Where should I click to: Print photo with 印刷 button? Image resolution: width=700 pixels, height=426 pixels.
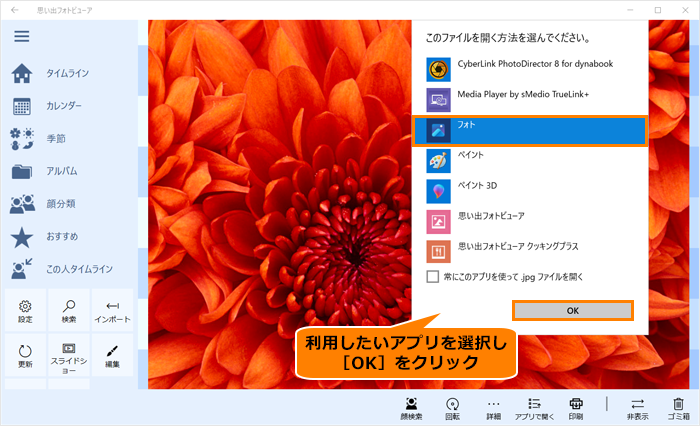575,409
